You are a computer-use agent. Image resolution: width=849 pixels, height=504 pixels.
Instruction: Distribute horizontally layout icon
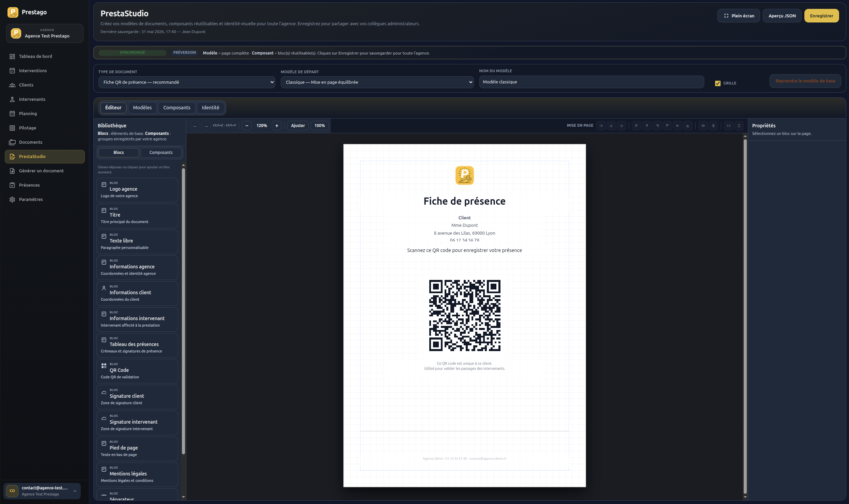tap(703, 126)
